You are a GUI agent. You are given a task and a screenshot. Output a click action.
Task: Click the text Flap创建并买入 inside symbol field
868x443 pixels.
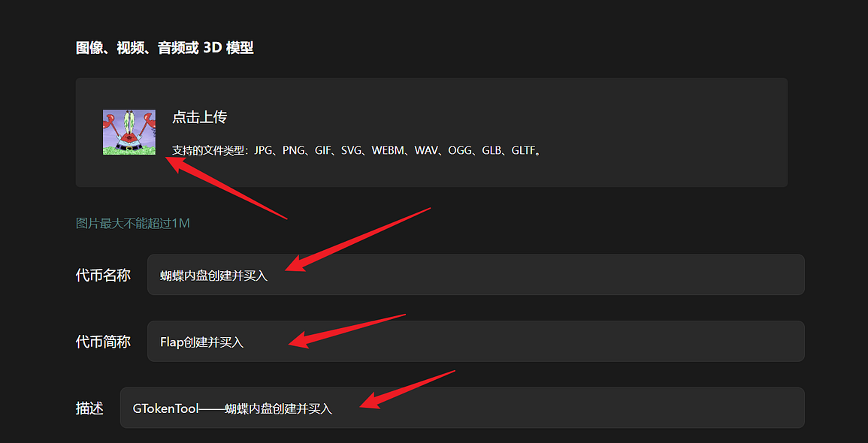tap(202, 342)
